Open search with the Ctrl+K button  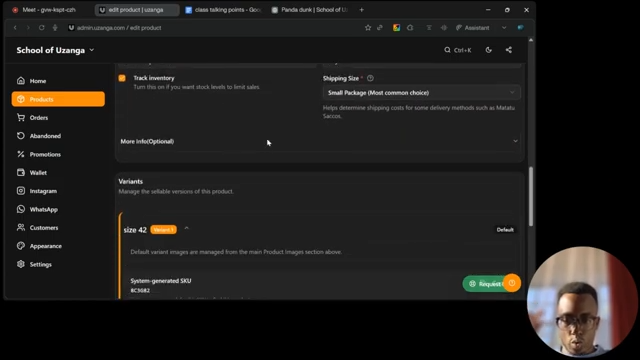458,50
